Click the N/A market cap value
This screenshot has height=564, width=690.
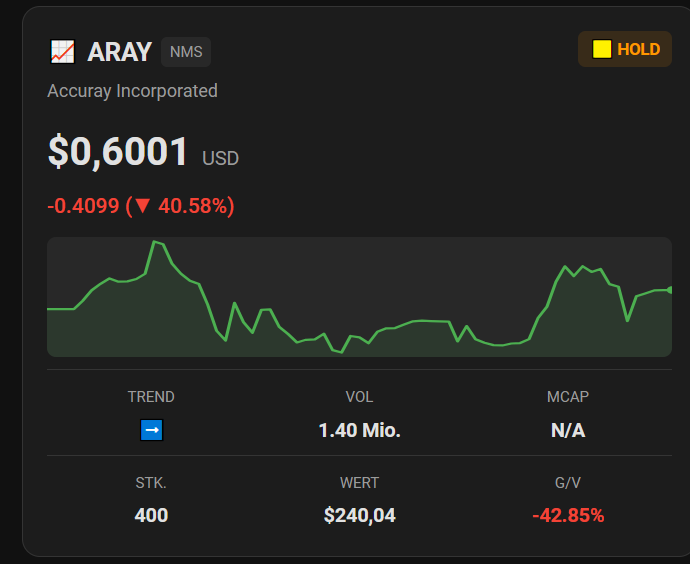click(567, 431)
